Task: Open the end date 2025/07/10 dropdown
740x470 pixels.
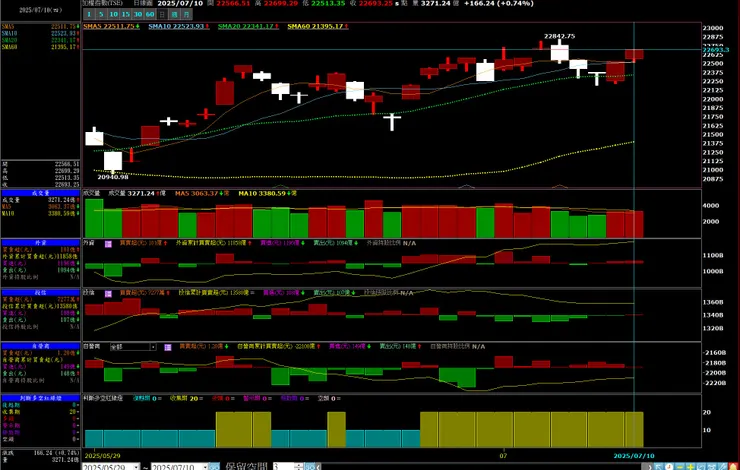Action: [205, 467]
